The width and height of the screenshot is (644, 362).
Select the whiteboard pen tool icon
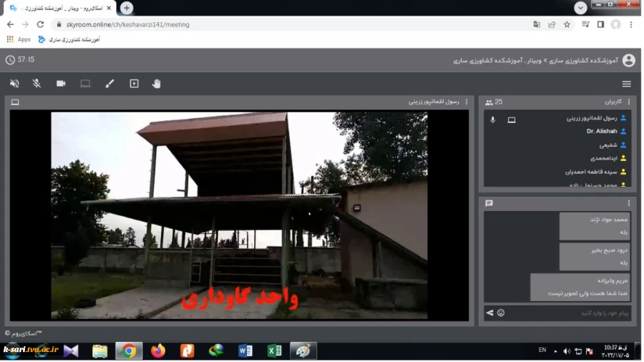click(x=109, y=84)
